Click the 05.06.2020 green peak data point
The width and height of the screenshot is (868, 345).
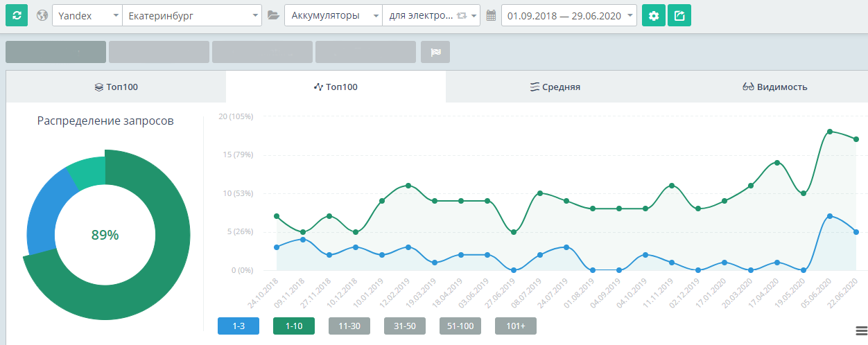click(x=830, y=131)
